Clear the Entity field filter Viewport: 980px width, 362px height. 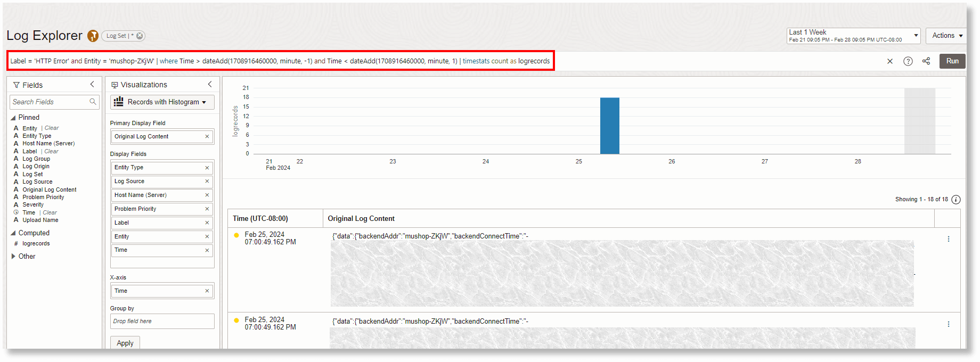52,128
